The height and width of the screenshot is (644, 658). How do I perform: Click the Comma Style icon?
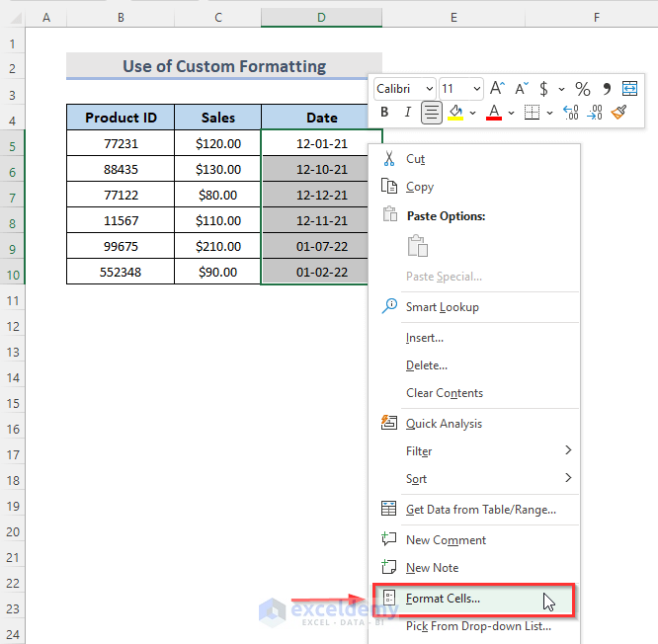[607, 89]
